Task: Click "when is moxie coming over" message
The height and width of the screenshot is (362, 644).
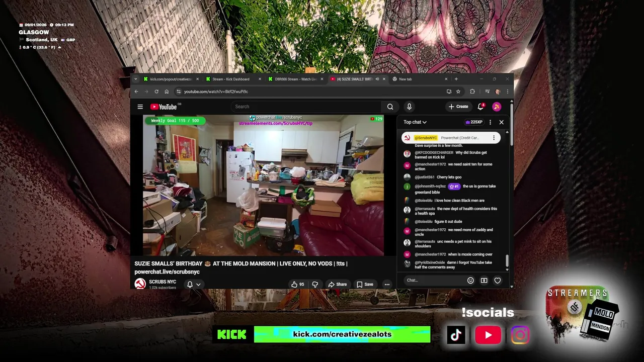Action: click(x=470, y=254)
